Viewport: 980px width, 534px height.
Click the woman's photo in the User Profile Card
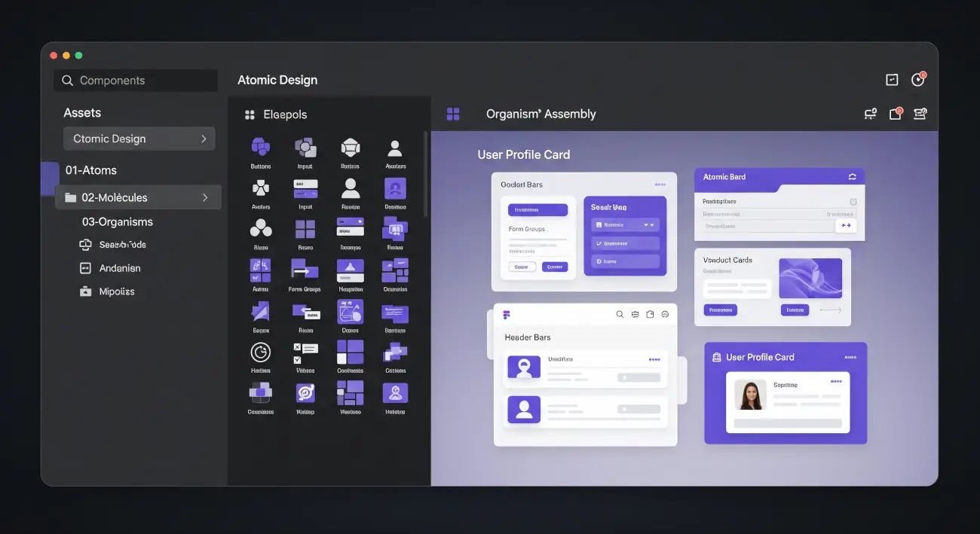(751, 395)
